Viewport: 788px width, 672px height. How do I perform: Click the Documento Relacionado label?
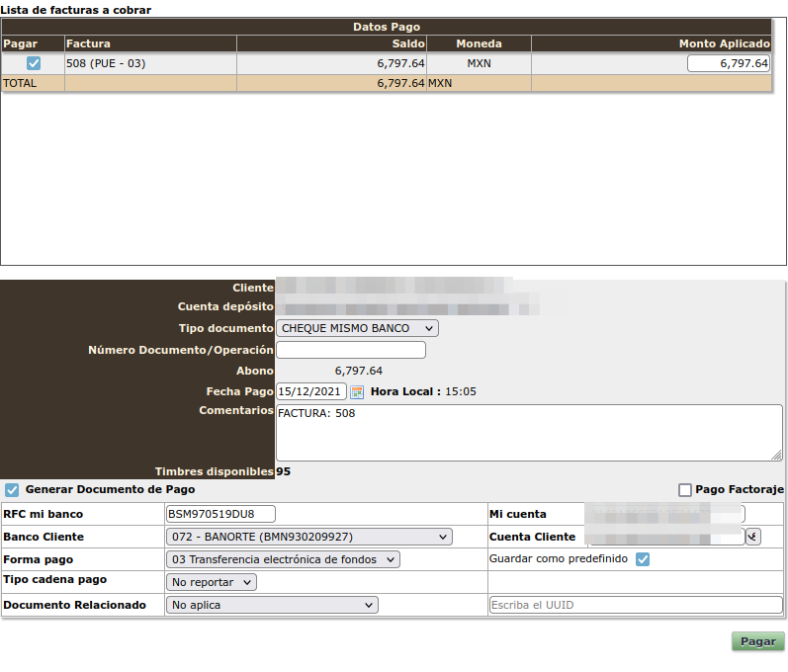[x=74, y=605]
